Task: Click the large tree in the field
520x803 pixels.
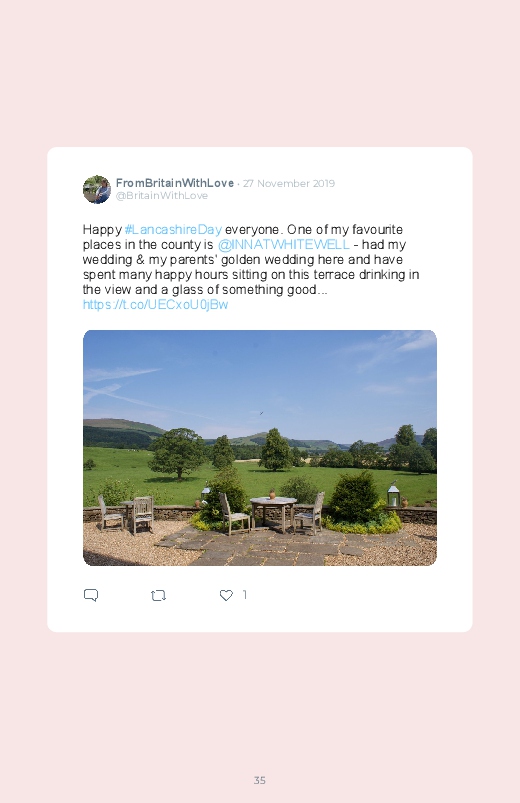Action: tap(178, 454)
